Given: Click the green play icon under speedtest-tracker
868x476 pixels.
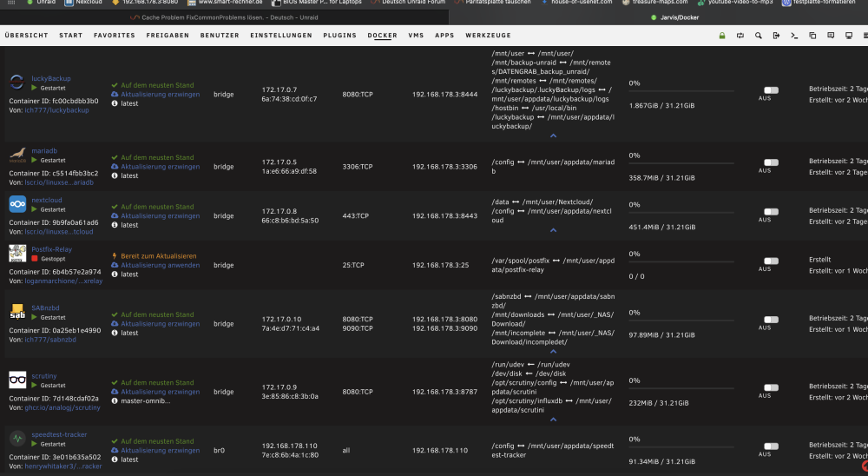Looking at the screenshot, I should click(x=35, y=444).
